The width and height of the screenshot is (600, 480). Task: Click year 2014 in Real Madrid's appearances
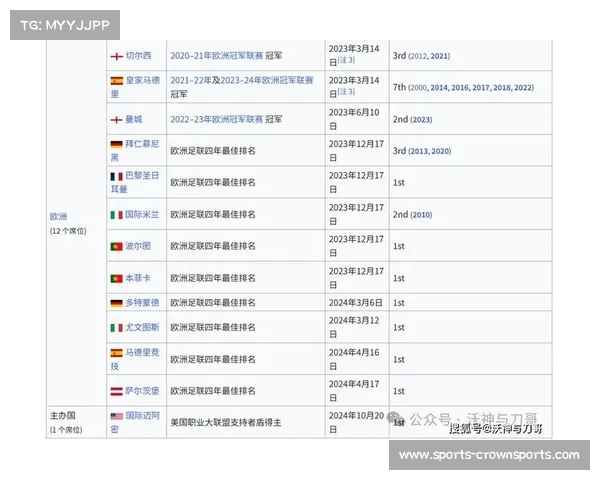(x=439, y=88)
